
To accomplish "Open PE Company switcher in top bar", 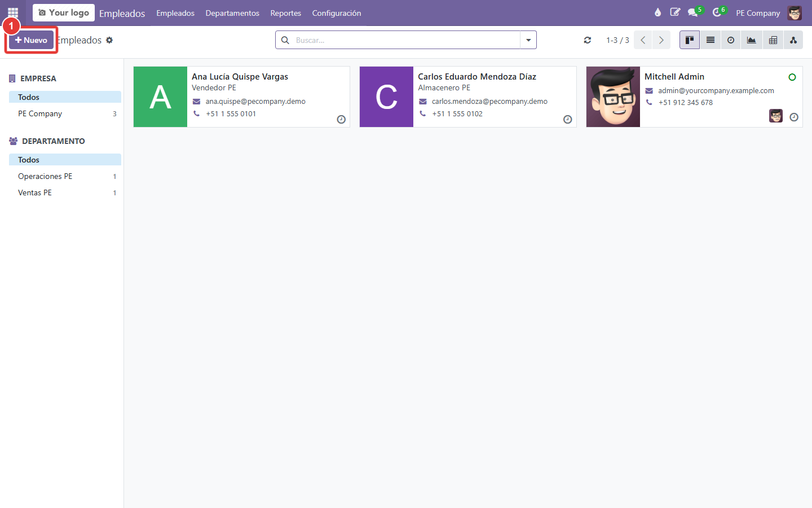I will [x=758, y=13].
